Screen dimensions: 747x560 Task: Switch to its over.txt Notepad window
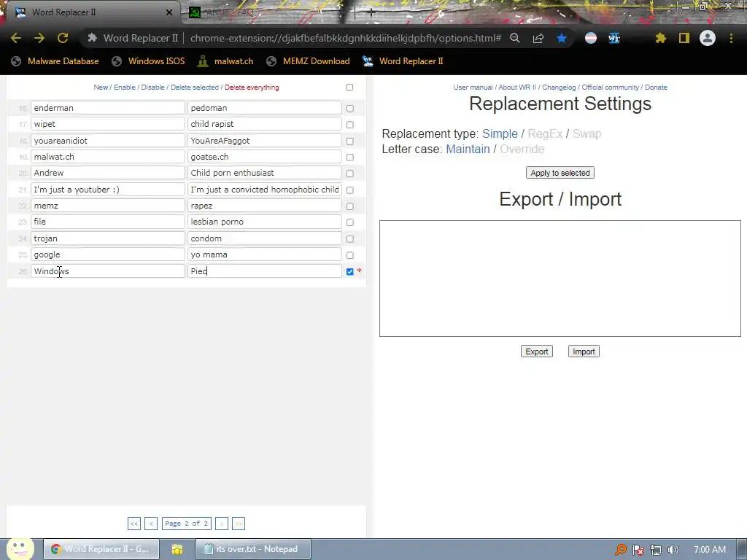click(253, 549)
